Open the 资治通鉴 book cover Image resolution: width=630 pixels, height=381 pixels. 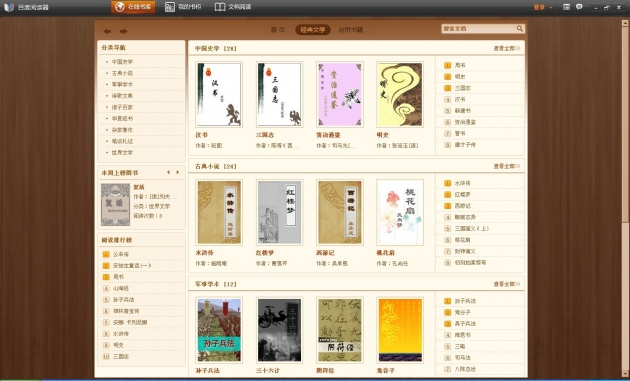tap(340, 94)
